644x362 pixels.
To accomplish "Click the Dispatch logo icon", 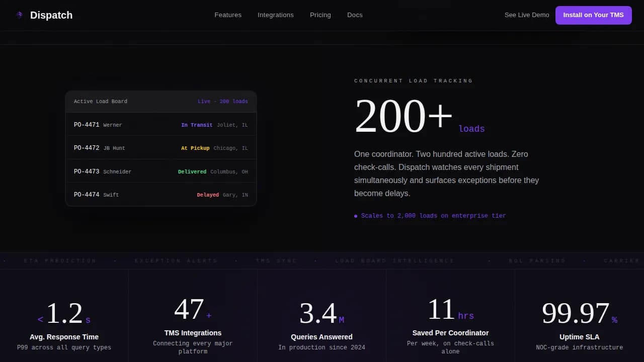I will click(x=19, y=15).
